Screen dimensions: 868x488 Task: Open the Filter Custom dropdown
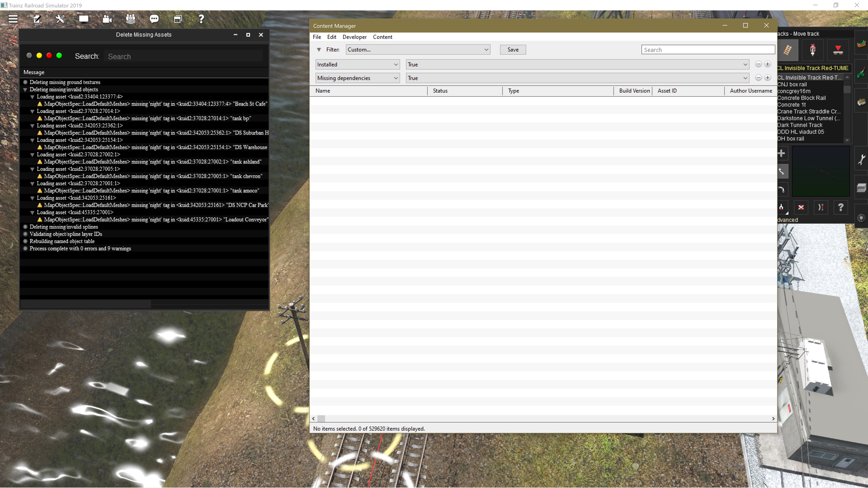click(x=417, y=49)
